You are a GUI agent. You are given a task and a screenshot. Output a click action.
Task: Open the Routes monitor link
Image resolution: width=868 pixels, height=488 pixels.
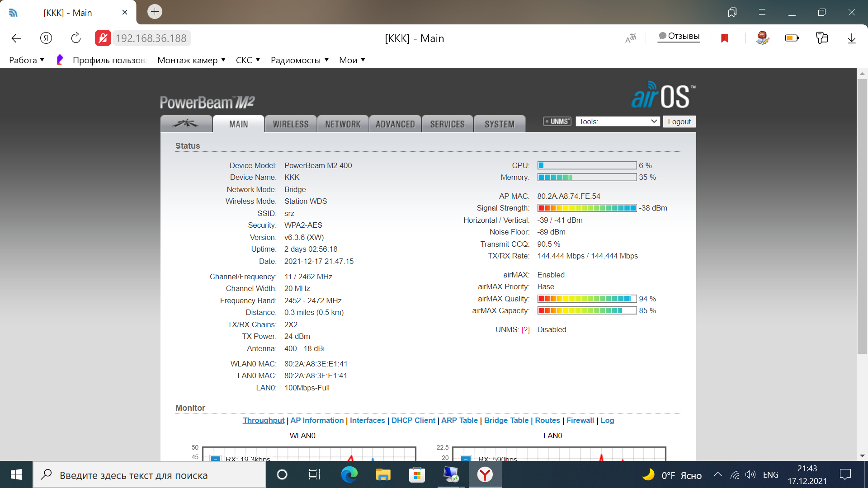[x=547, y=420]
